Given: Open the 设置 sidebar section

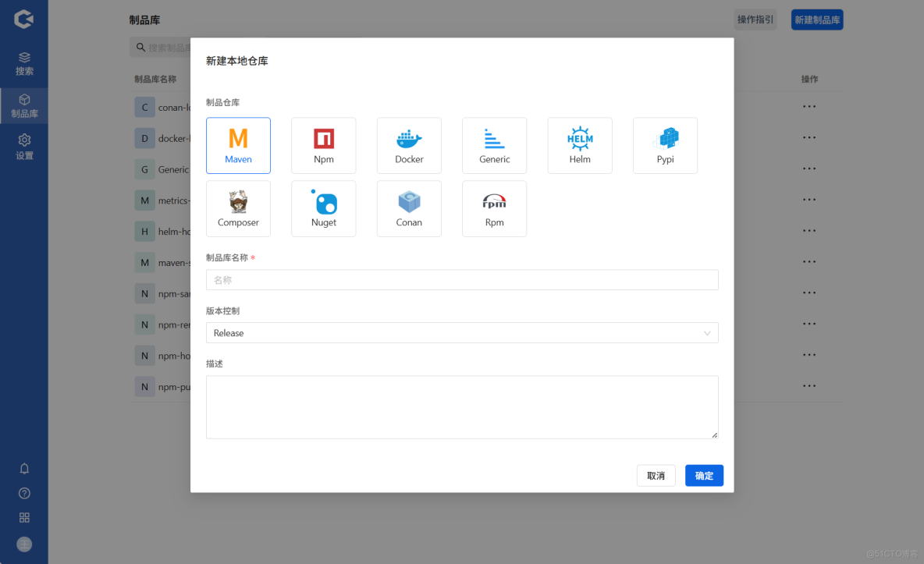Looking at the screenshot, I should pyautogui.click(x=24, y=148).
